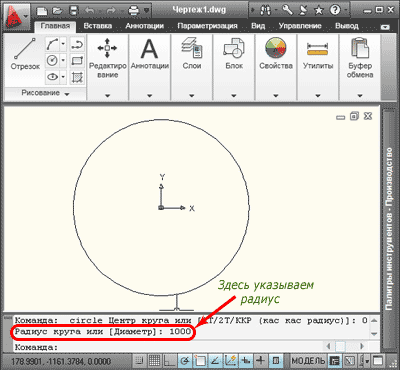This screenshot has height=370, width=400.
Task: Save the drawing with the floppy icon
Action: point(74,10)
